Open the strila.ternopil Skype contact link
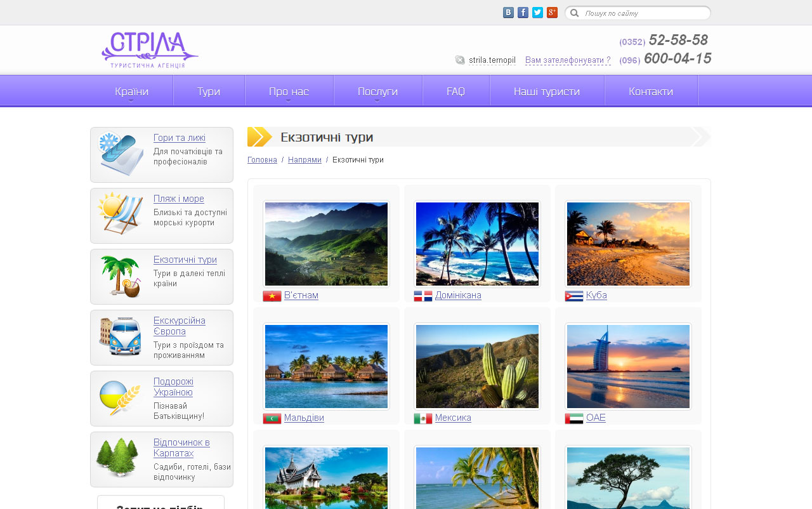The image size is (812, 509). pos(492,60)
